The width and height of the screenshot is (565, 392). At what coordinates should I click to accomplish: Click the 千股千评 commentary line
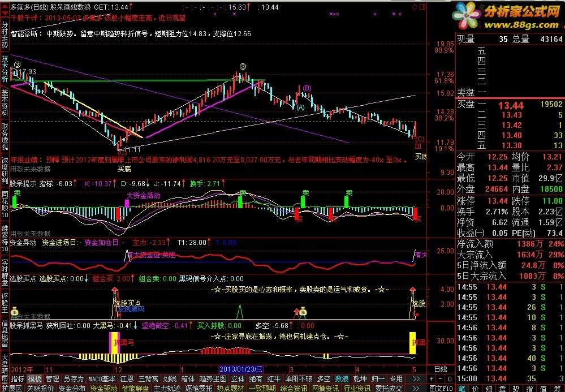click(98, 18)
